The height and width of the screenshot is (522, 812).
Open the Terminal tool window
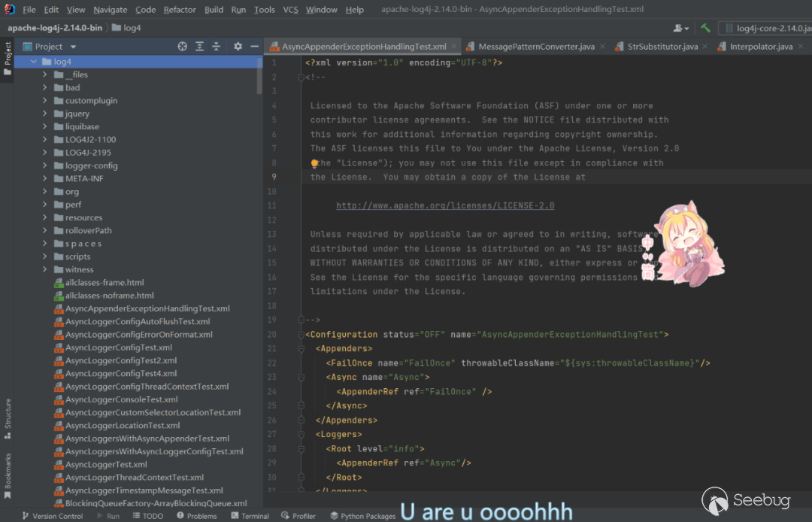point(248,516)
